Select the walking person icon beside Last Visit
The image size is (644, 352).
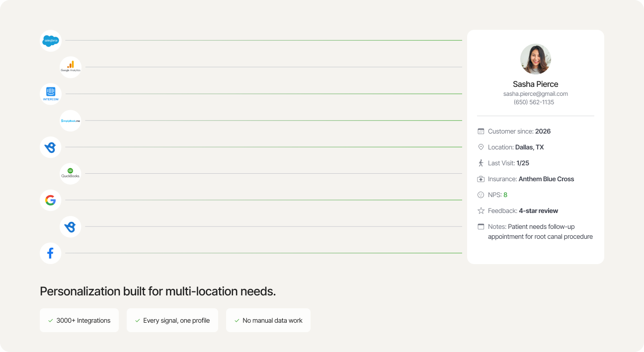click(x=481, y=163)
